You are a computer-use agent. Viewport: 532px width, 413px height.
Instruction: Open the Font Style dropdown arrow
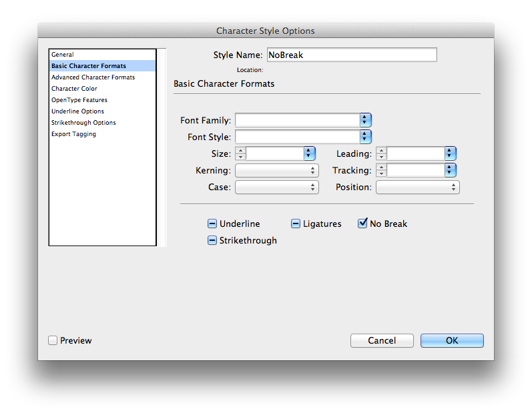tap(365, 137)
